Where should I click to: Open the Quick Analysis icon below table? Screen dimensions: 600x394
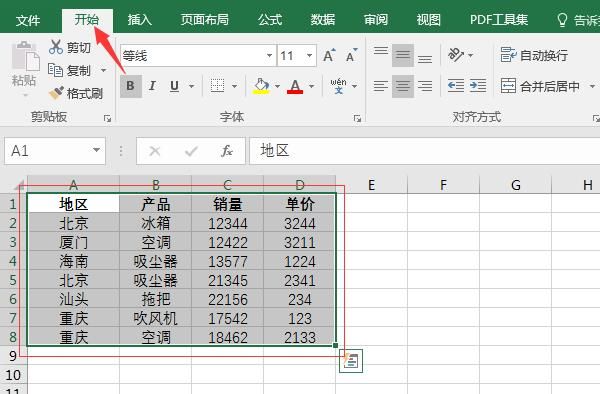pos(351,361)
